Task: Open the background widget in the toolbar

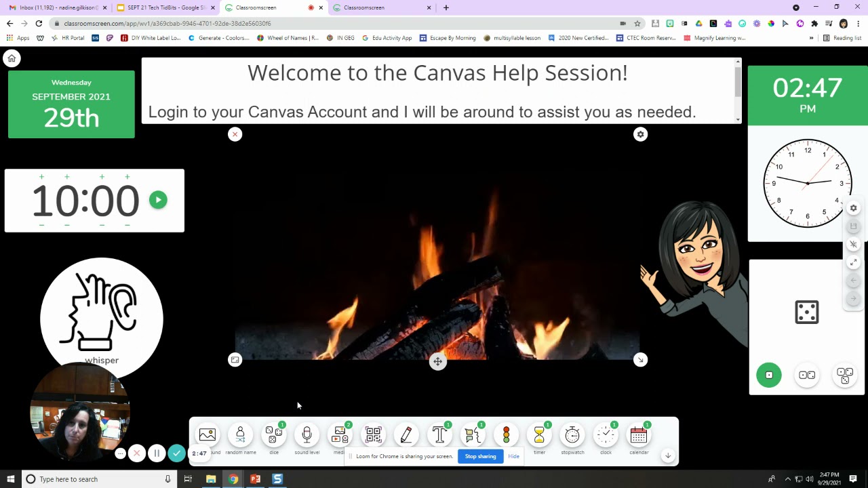Action: 208,435
